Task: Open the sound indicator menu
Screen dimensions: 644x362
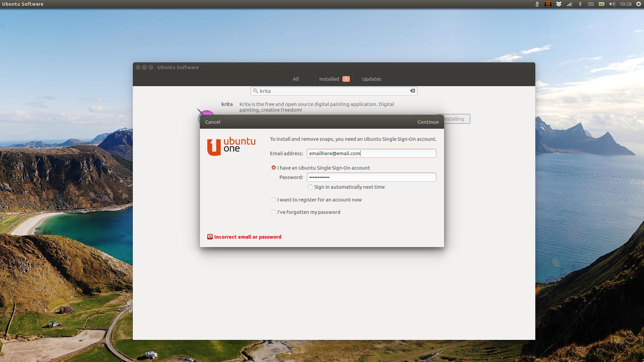Action: [x=612, y=4]
